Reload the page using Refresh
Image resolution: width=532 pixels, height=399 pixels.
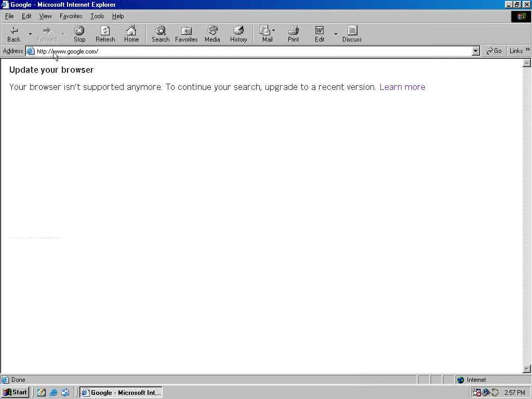(x=105, y=34)
